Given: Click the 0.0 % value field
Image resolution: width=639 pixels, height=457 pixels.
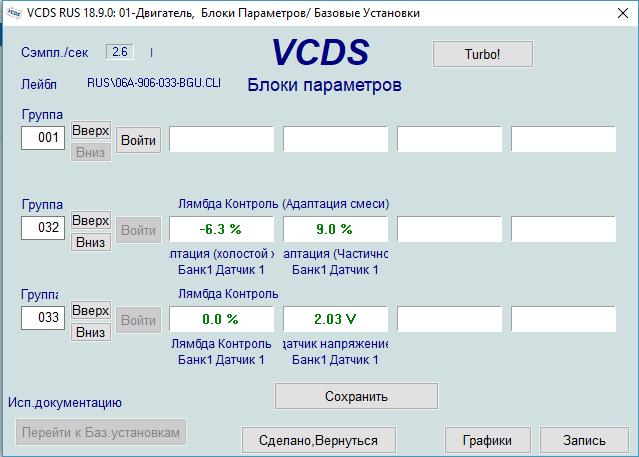Looking at the screenshot, I should [x=221, y=319].
